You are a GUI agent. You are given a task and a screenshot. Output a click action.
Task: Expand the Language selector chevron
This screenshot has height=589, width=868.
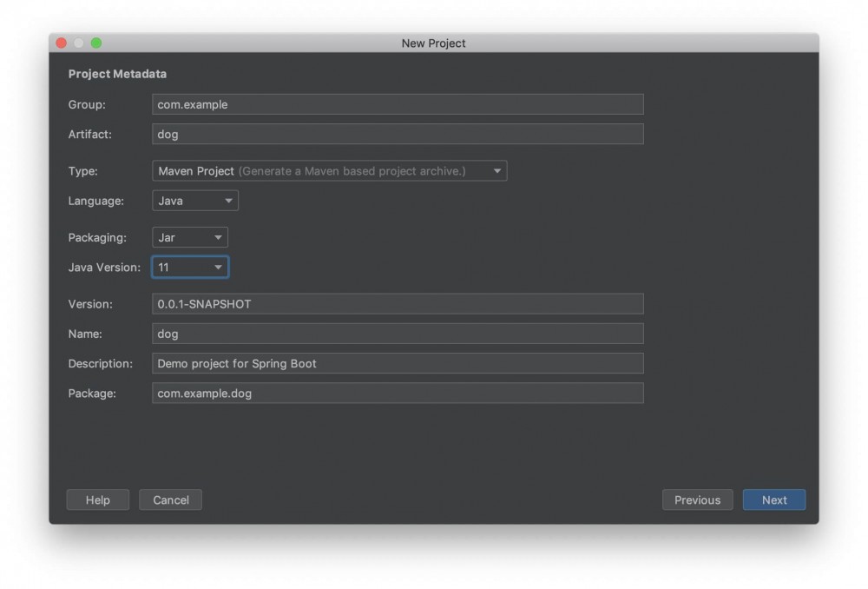coord(227,200)
